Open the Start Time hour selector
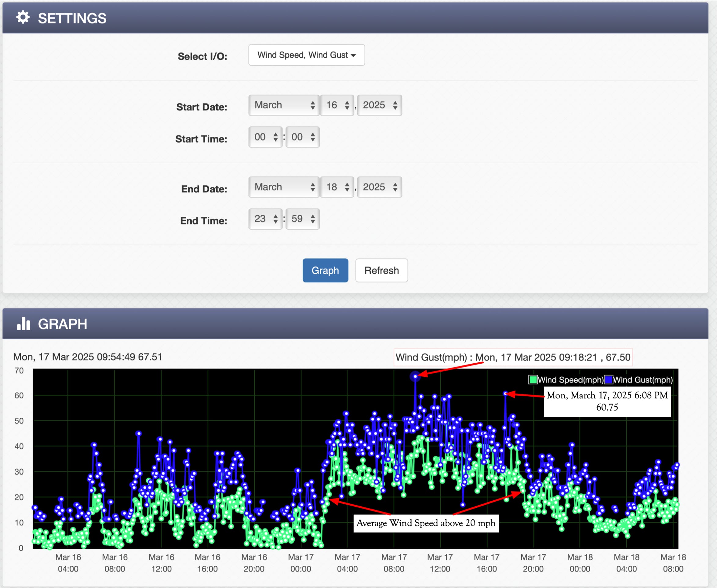Viewport: 717px width, 588px height. coord(265,137)
